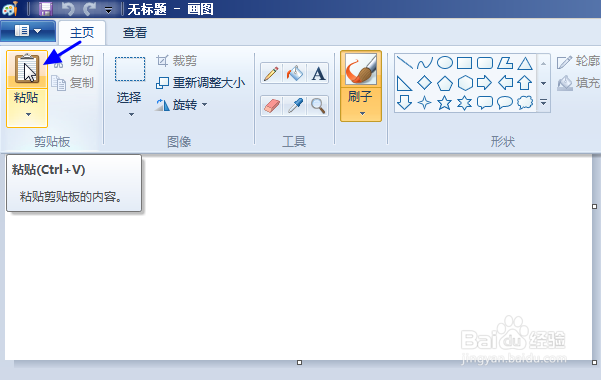Open the Fill (填充) options

pos(578,82)
